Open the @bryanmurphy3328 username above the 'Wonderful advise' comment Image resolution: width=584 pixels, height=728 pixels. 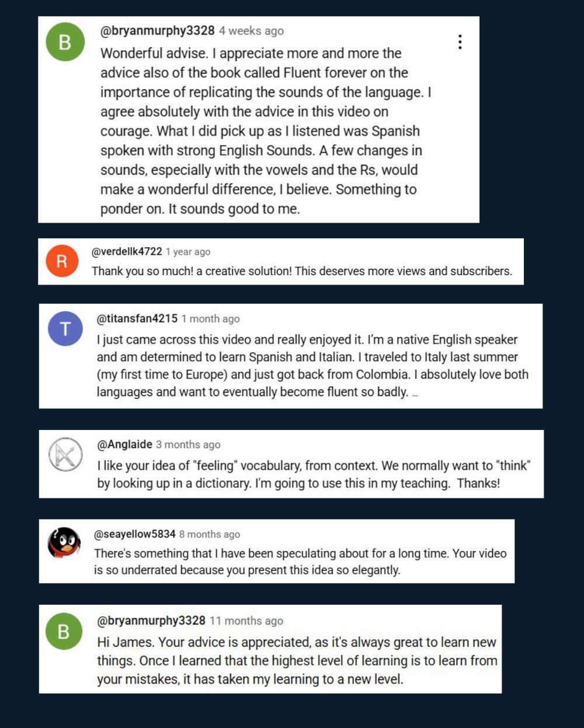pos(158,31)
